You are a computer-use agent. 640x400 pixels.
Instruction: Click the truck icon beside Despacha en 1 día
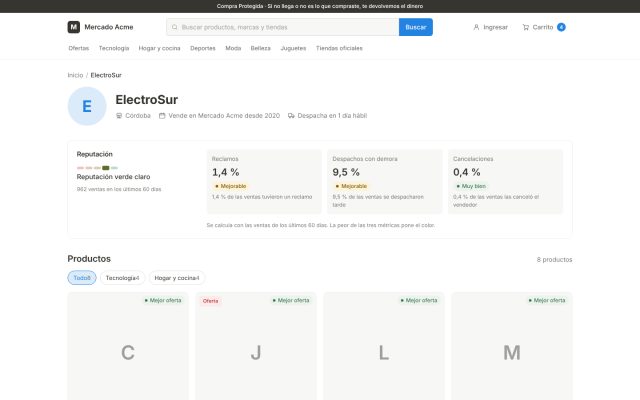click(x=291, y=116)
